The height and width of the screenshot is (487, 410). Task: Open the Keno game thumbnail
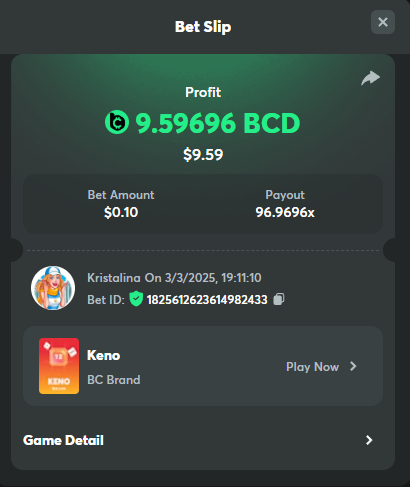point(59,366)
